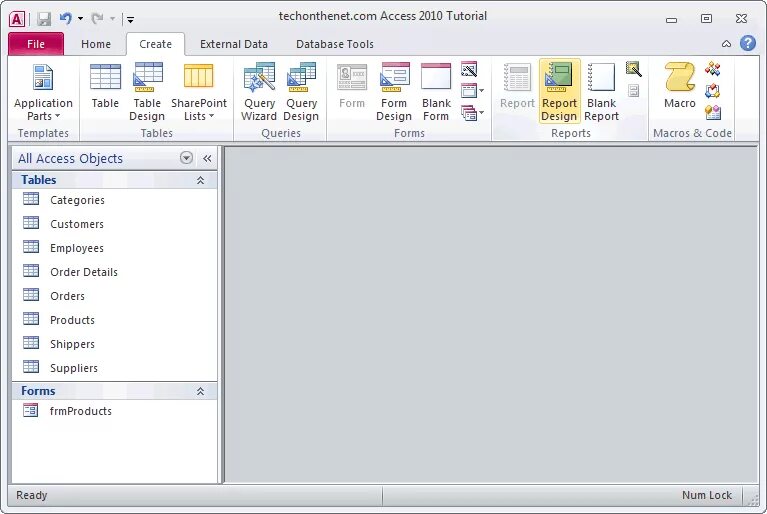Viewport: 767px width, 514px height.
Task: Minimize the ribbon with the caret
Action: [726, 44]
